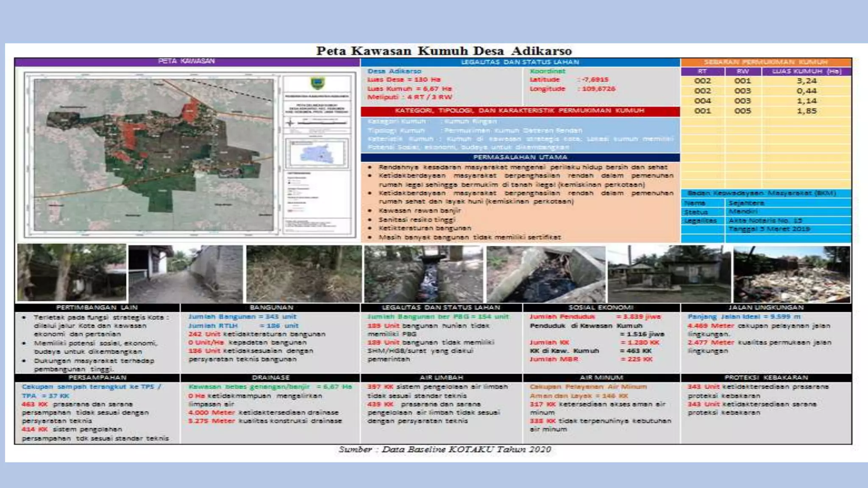Click the tree and shack photo on far left
The width and height of the screenshot is (868, 488).
click(x=72, y=273)
